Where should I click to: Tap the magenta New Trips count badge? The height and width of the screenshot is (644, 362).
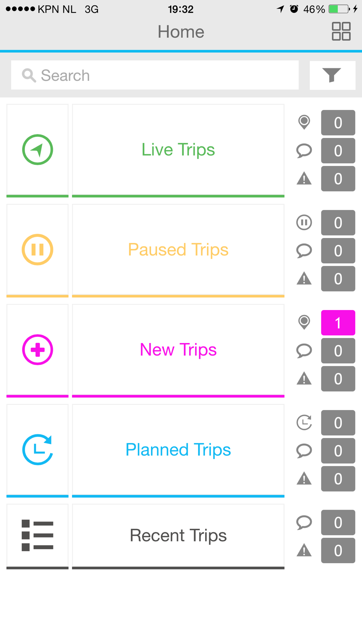[x=338, y=323]
